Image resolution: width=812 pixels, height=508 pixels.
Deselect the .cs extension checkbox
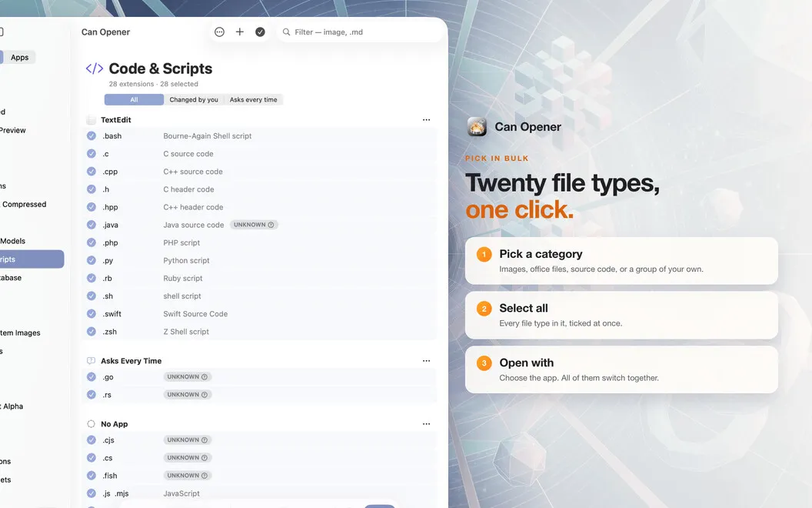pyautogui.click(x=92, y=458)
